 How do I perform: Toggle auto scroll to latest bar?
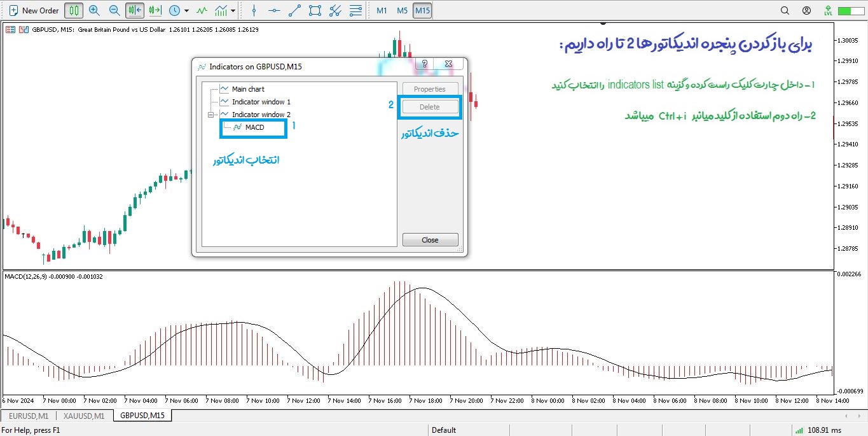pyautogui.click(x=155, y=10)
